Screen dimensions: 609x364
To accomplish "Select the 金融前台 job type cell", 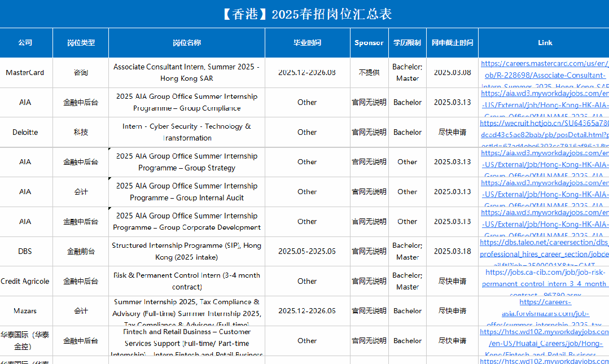I will point(81,251).
